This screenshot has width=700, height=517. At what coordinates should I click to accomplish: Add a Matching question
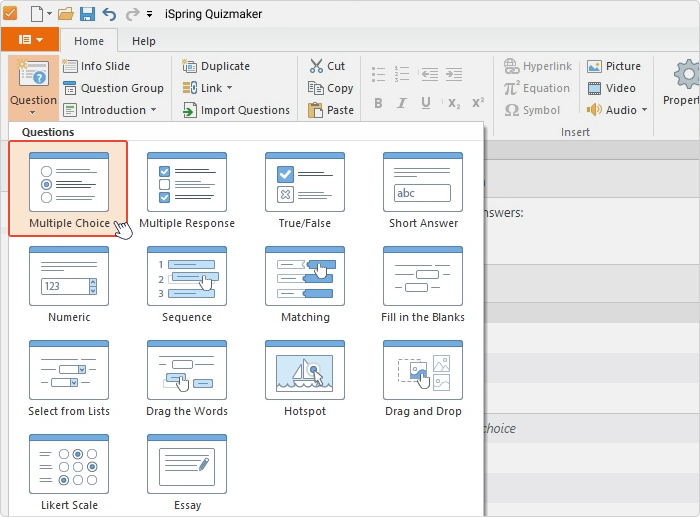click(x=305, y=283)
